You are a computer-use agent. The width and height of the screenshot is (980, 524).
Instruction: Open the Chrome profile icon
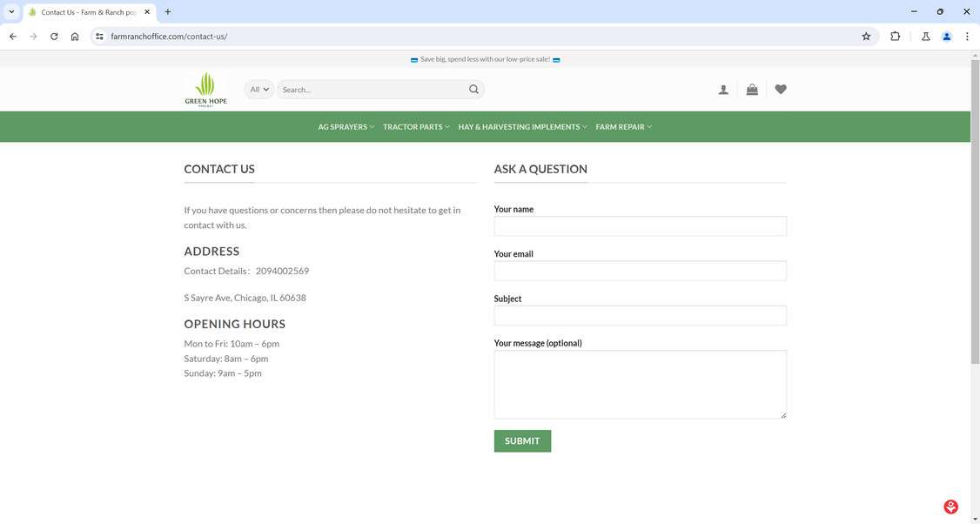946,37
